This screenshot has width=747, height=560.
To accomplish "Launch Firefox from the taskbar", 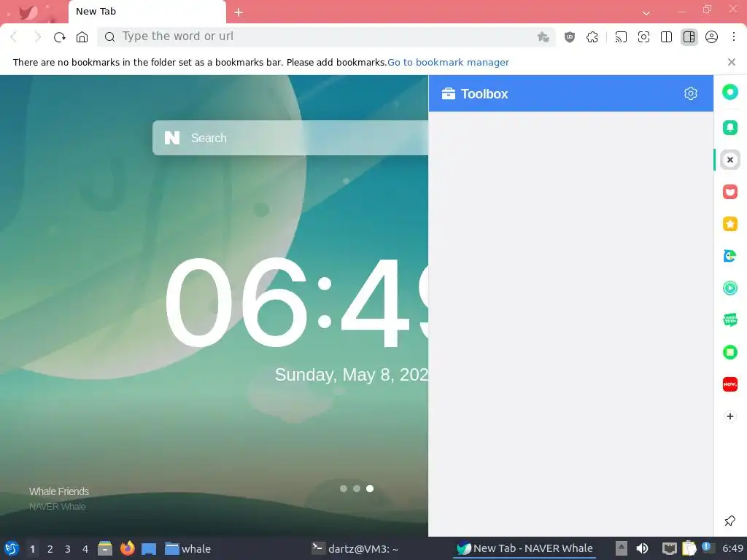I will (x=127, y=548).
